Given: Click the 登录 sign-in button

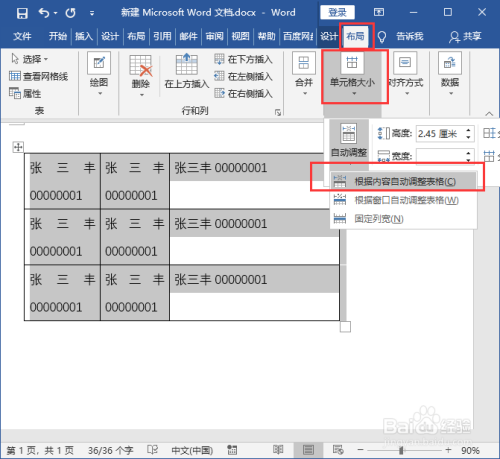Looking at the screenshot, I should [x=337, y=13].
